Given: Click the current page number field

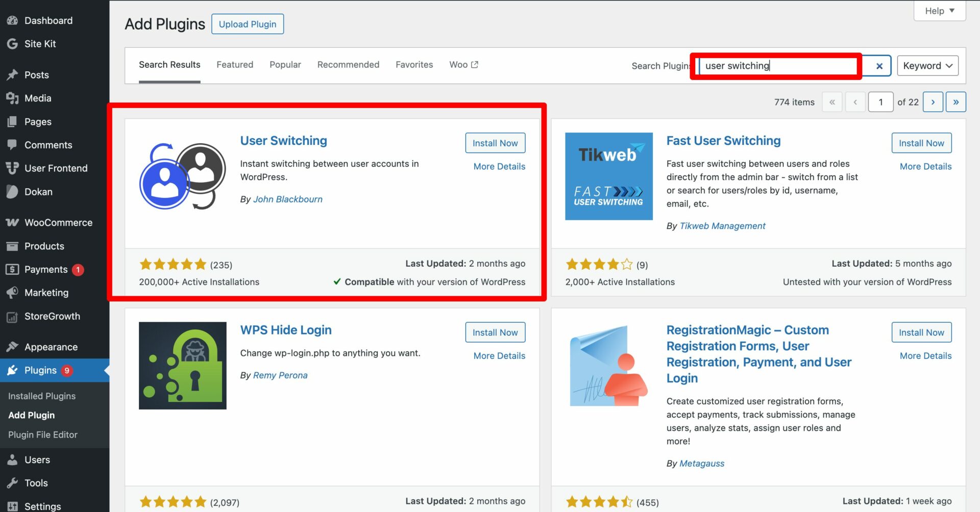Looking at the screenshot, I should click(x=880, y=102).
